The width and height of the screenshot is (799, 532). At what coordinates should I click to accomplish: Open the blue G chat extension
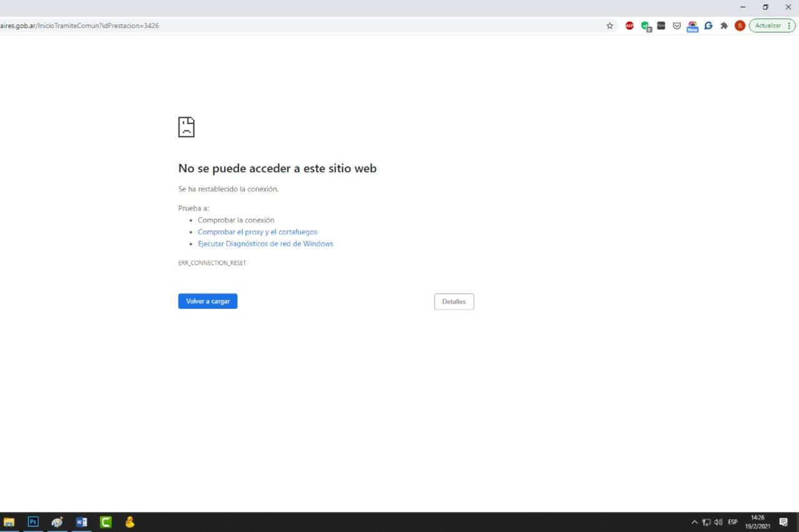[x=708, y=26]
